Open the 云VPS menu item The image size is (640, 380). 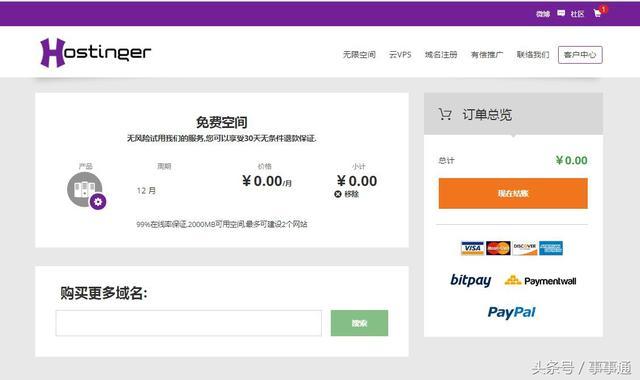click(400, 55)
